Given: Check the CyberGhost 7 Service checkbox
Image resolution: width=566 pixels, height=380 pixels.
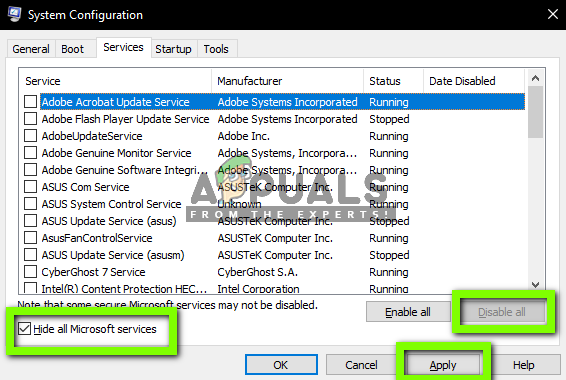Looking at the screenshot, I should 30,272.
